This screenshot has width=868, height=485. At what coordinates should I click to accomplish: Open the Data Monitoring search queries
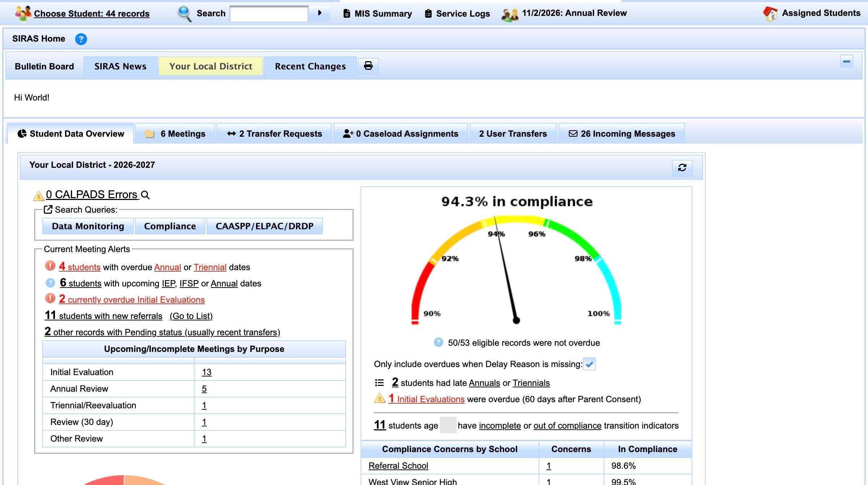(x=88, y=226)
